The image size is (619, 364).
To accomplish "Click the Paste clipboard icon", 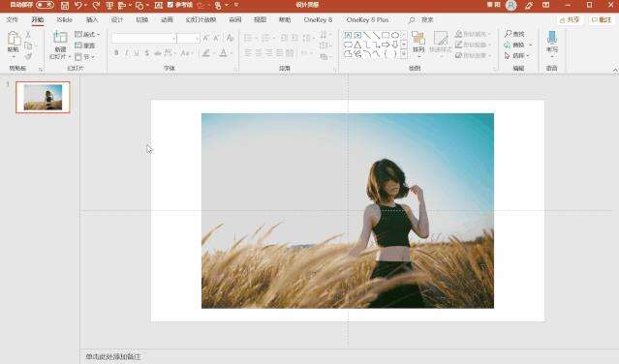I will point(14,39).
